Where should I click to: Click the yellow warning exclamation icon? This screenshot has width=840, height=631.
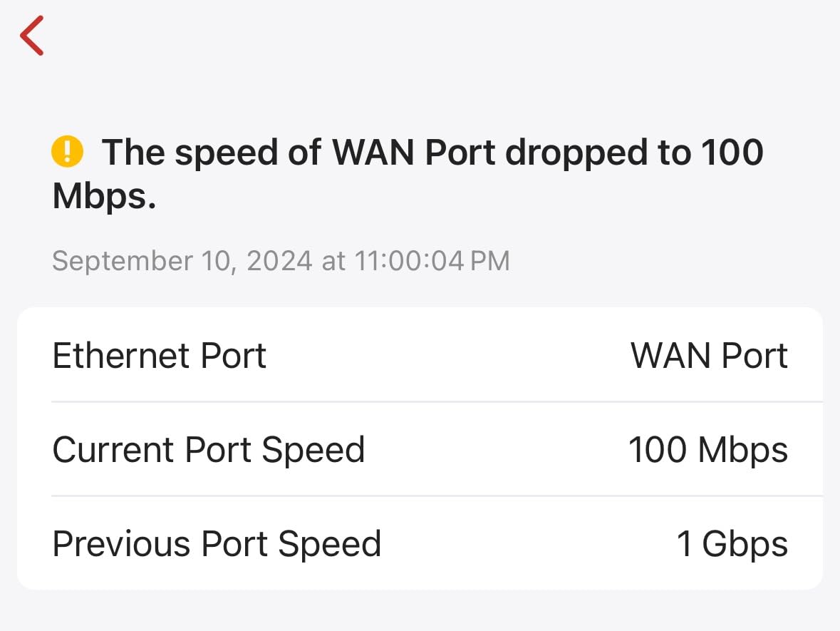(68, 152)
